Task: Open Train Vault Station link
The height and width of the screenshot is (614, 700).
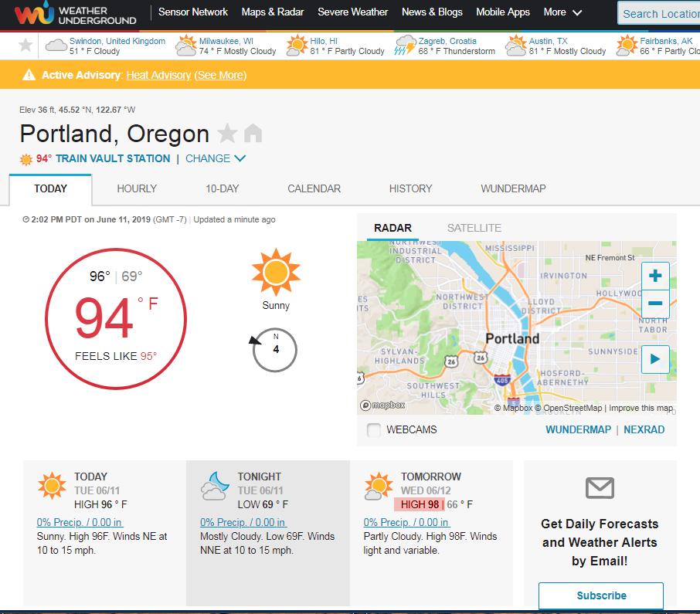Action: click(x=113, y=158)
